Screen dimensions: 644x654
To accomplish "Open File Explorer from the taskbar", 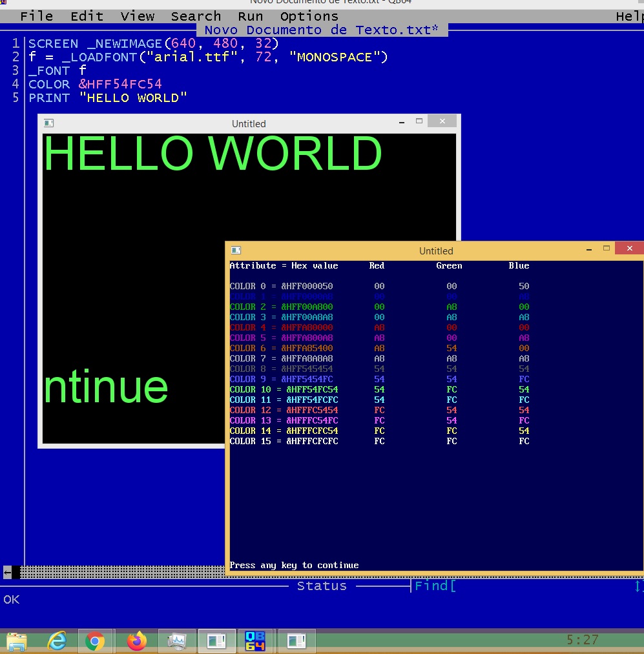I will 17,641.
